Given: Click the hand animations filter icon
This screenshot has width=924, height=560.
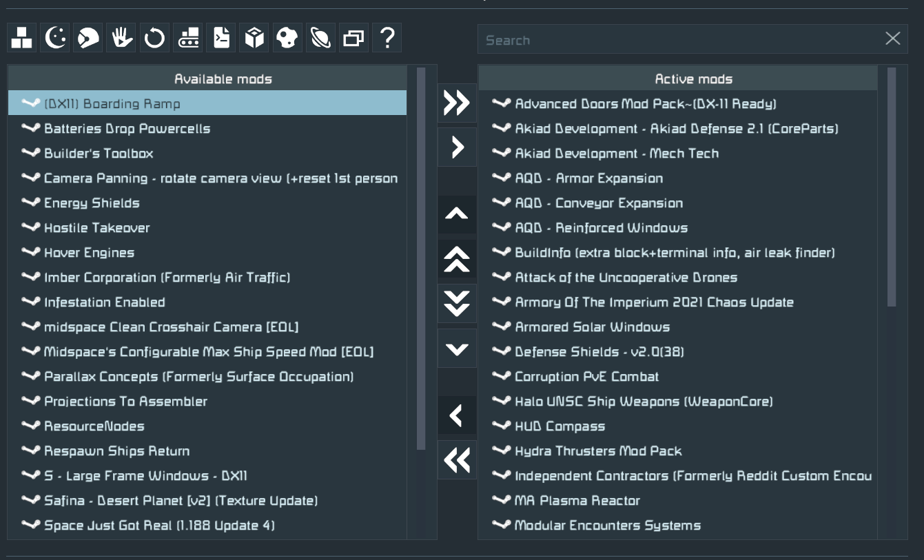Looking at the screenshot, I should tap(121, 38).
